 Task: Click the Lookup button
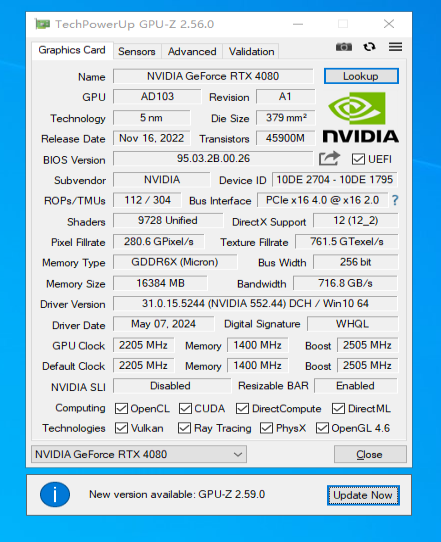click(361, 76)
